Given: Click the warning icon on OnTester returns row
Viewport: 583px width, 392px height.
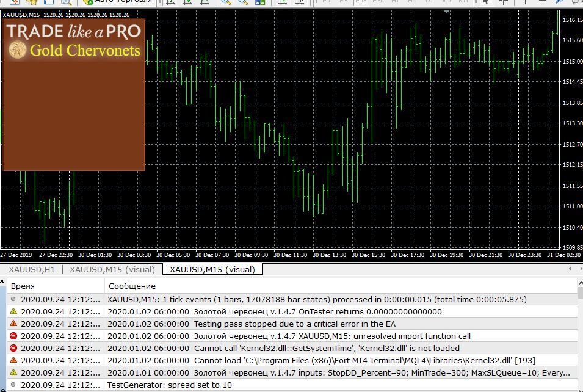Looking at the screenshot, I should pos(13,311).
